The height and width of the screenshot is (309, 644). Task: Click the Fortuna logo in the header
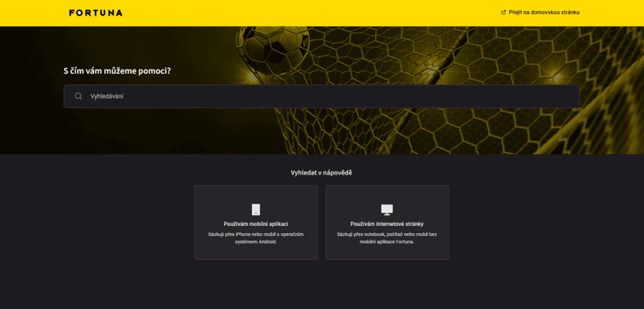(x=95, y=13)
